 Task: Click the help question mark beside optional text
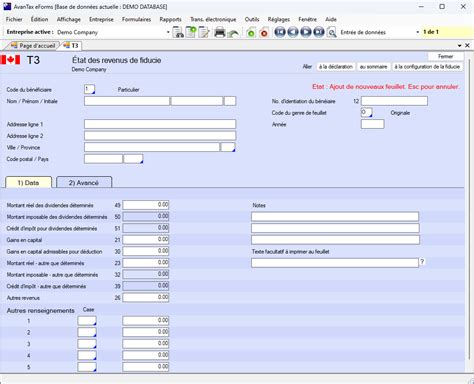click(x=422, y=262)
